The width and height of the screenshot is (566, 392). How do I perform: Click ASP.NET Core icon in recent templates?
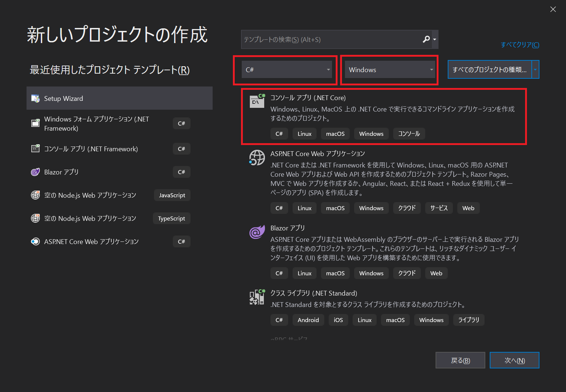click(x=35, y=241)
